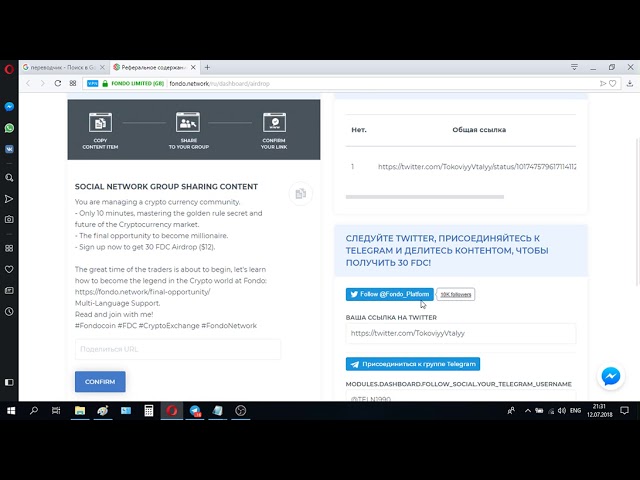
Task: View site certificate lock icon
Action: (105, 83)
